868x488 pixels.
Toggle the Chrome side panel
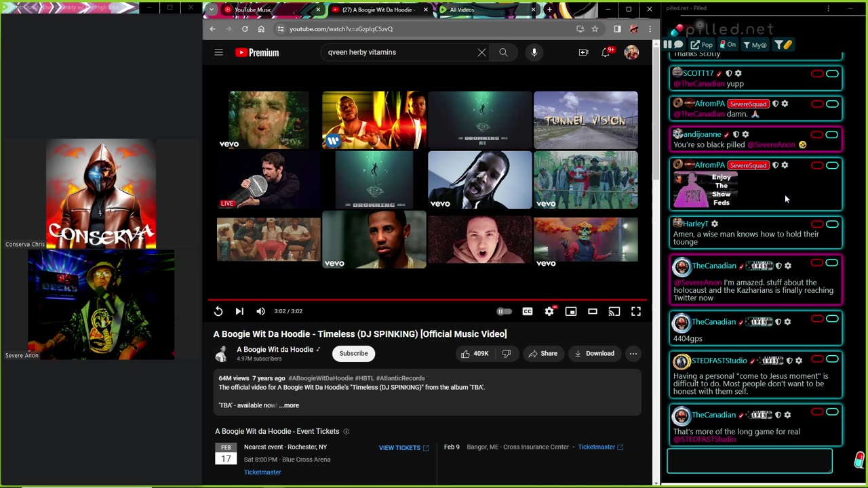click(617, 29)
